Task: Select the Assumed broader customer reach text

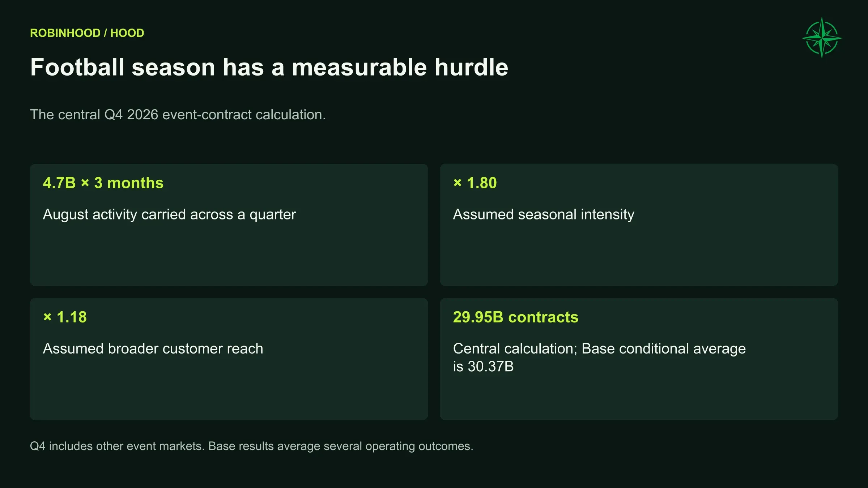Action: (153, 349)
